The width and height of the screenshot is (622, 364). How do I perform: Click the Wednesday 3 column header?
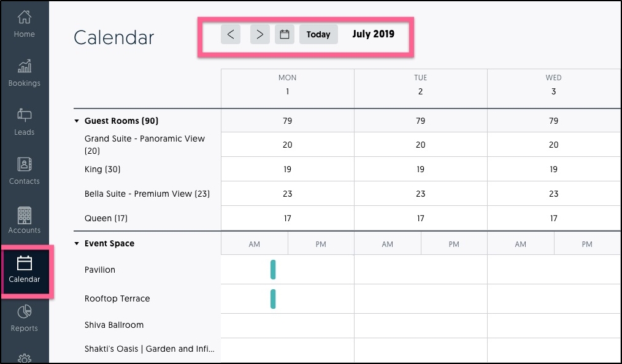pyautogui.click(x=553, y=85)
